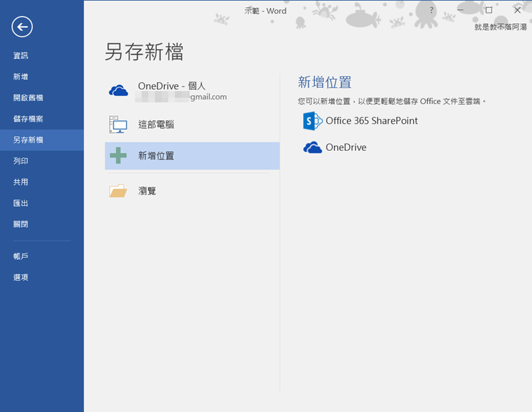Select 新增位置 in location list
The image size is (532, 412).
[x=192, y=155]
